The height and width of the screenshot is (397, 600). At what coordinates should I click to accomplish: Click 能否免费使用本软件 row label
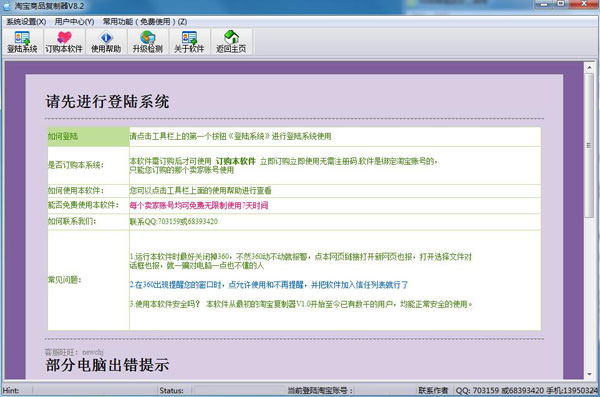point(83,205)
